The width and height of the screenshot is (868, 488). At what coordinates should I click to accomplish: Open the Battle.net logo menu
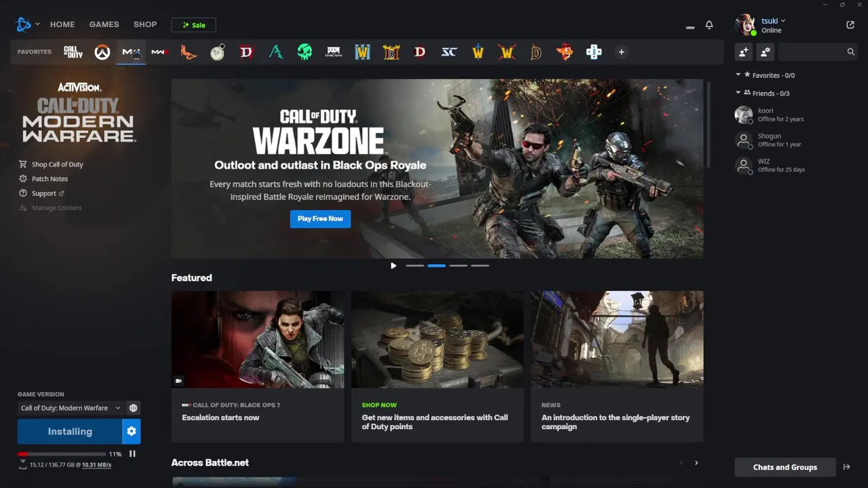pyautogui.click(x=27, y=24)
